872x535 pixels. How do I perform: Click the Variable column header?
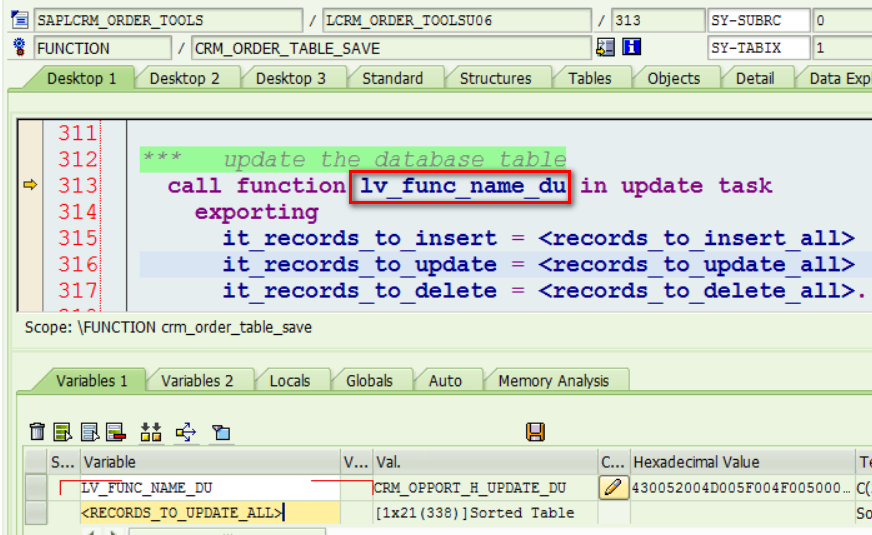[210, 462]
